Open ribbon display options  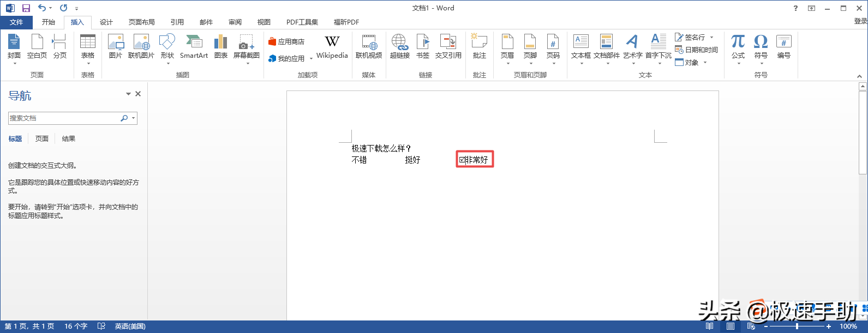(x=812, y=8)
